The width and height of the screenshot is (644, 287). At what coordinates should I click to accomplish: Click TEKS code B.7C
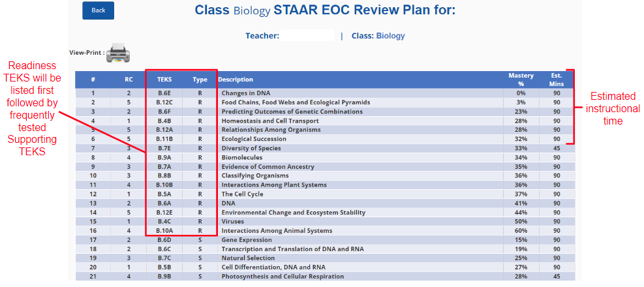tap(164, 258)
